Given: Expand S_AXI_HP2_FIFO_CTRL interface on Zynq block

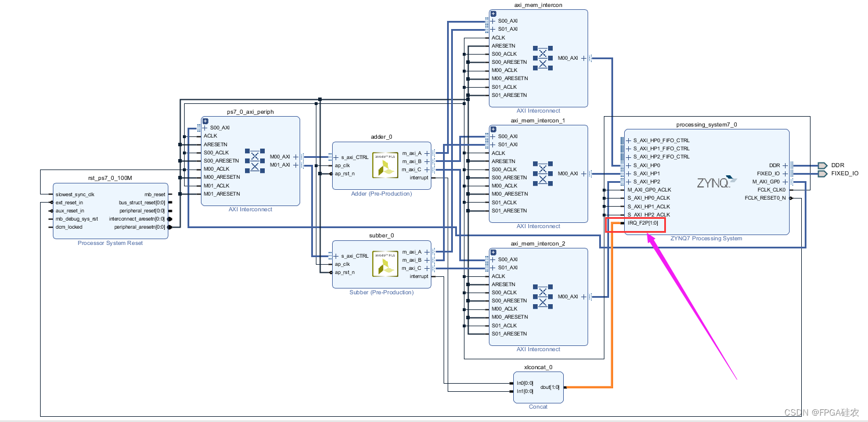Looking at the screenshot, I should tap(629, 157).
